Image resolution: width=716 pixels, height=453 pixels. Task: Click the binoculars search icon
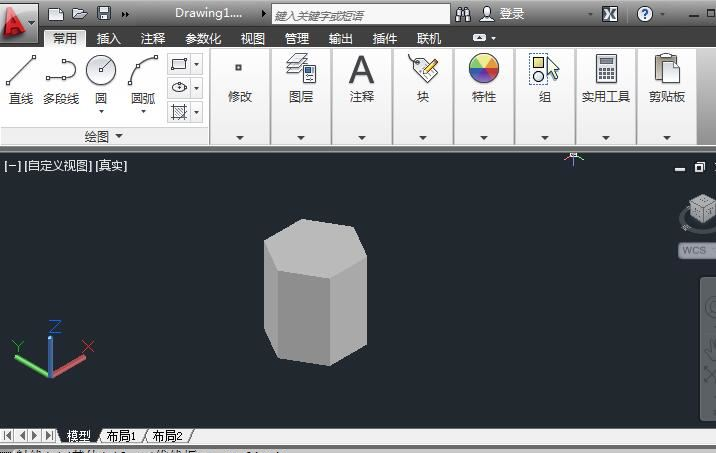click(463, 14)
